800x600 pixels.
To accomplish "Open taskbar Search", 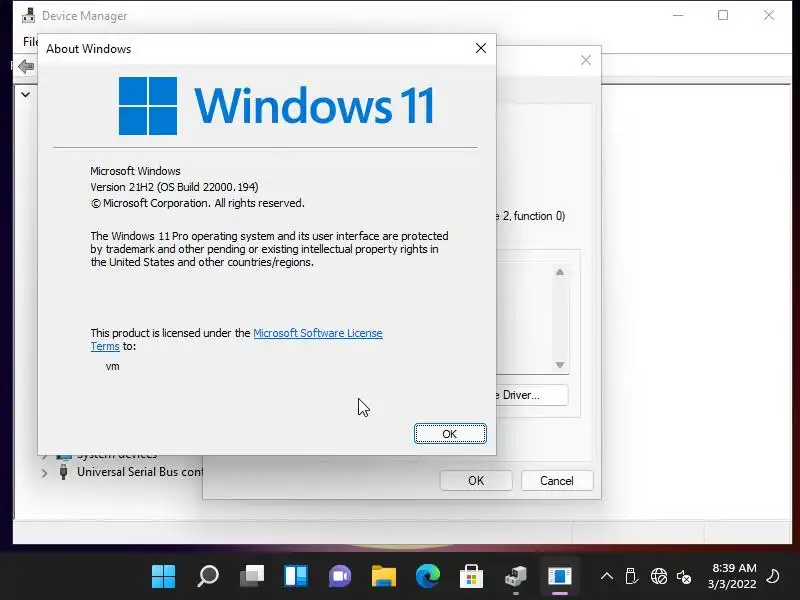I will 208,577.
